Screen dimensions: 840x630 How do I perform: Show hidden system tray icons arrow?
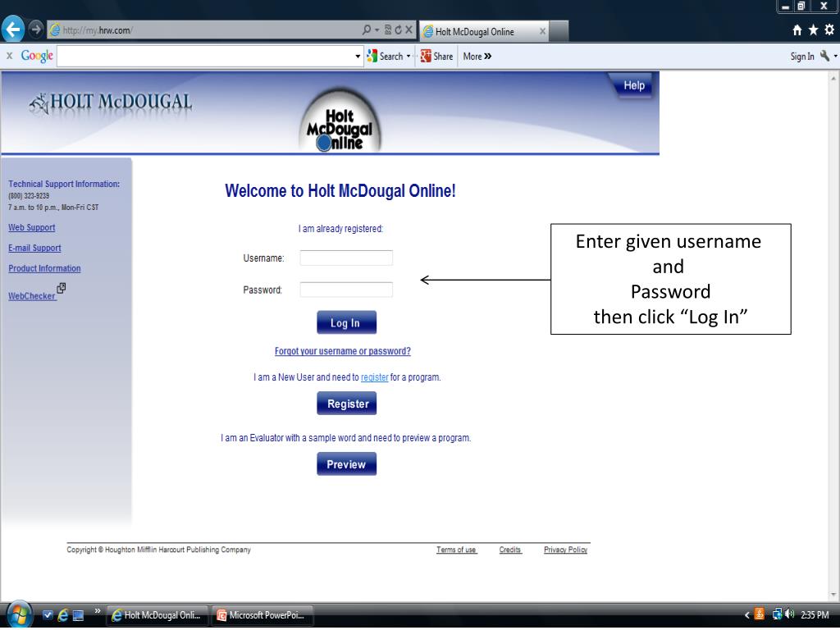tap(746, 615)
